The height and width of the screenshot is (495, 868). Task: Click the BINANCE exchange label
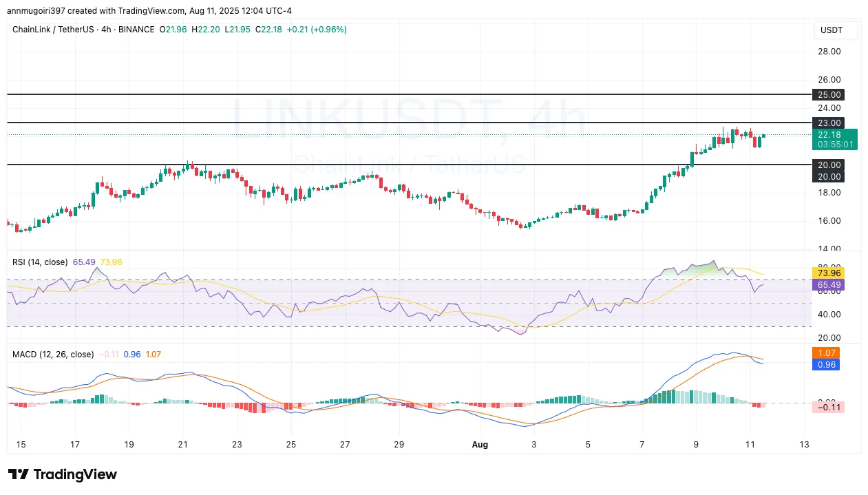136,30
